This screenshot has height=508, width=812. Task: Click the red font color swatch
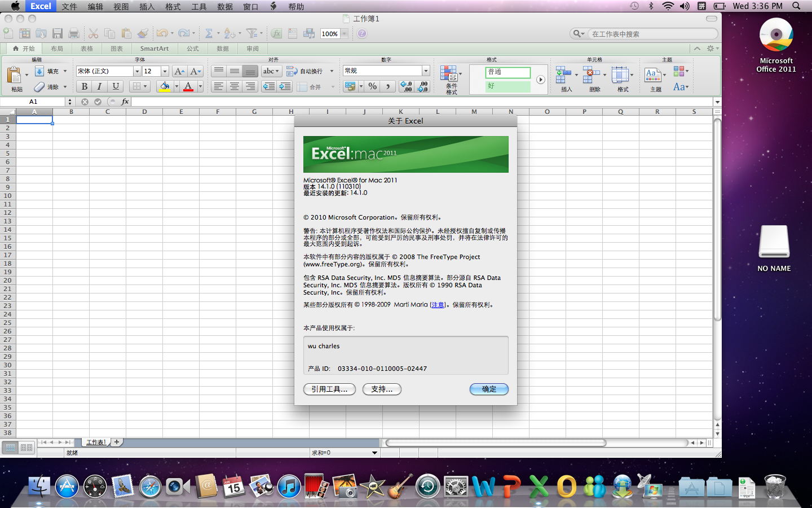pyautogui.click(x=188, y=86)
